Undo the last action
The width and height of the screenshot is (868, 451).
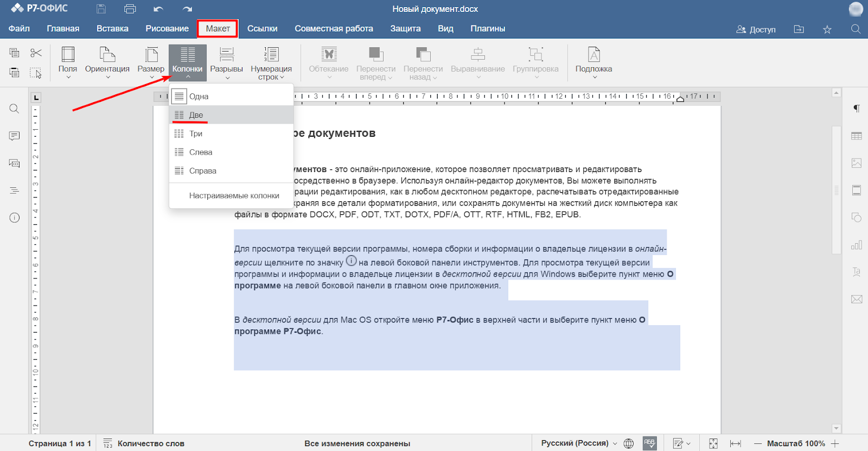(158, 9)
